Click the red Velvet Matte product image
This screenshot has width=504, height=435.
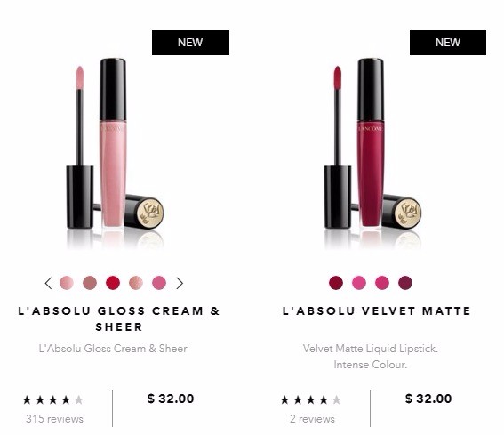(x=372, y=151)
